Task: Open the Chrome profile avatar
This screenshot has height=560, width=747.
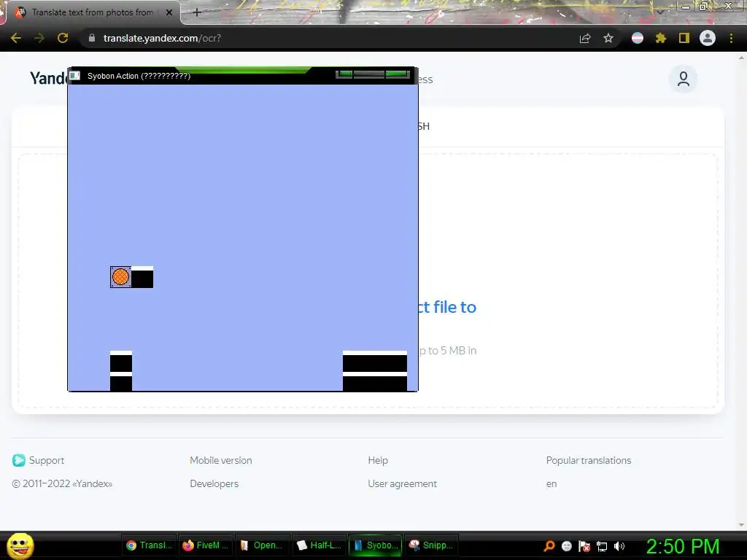Action: pyautogui.click(x=708, y=38)
